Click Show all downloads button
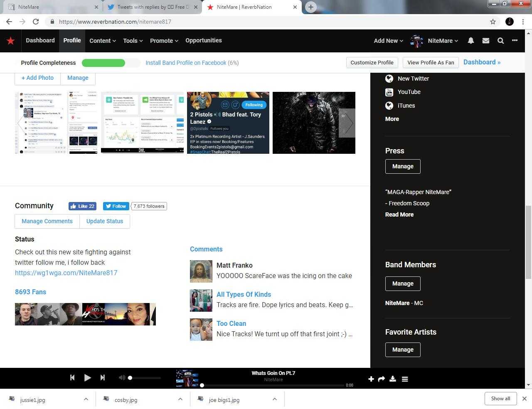This screenshot has height=409, width=532. pos(500,399)
